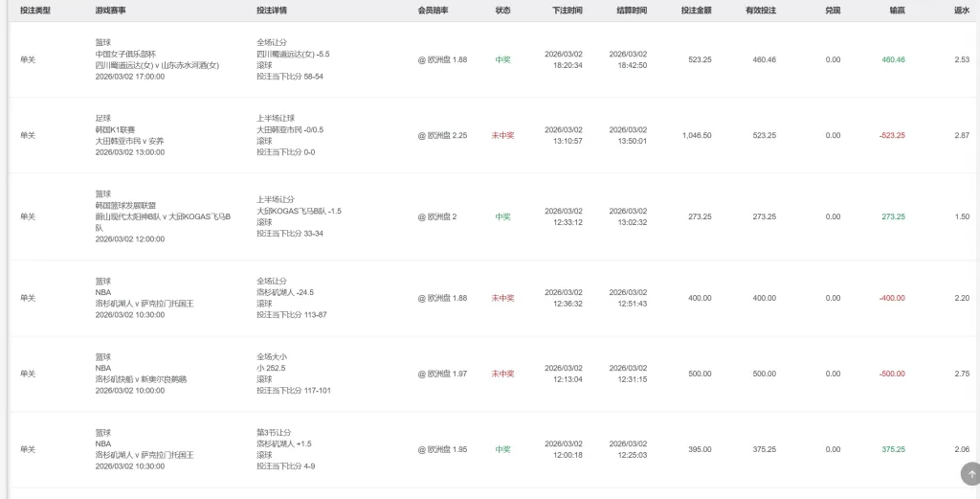Image resolution: width=980 pixels, height=499 pixels.
Task: Click the 结算时间 column header
Action: click(x=632, y=11)
